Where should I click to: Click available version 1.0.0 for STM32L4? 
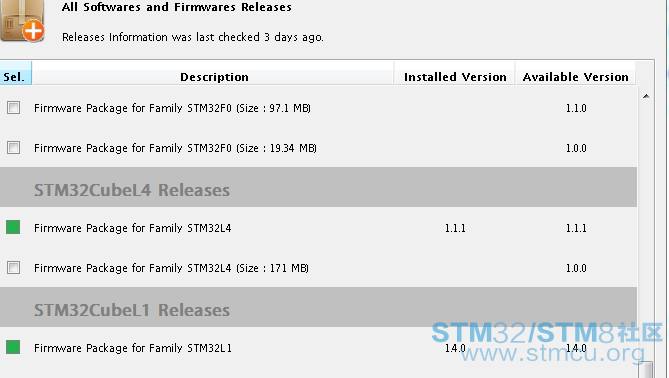click(576, 268)
